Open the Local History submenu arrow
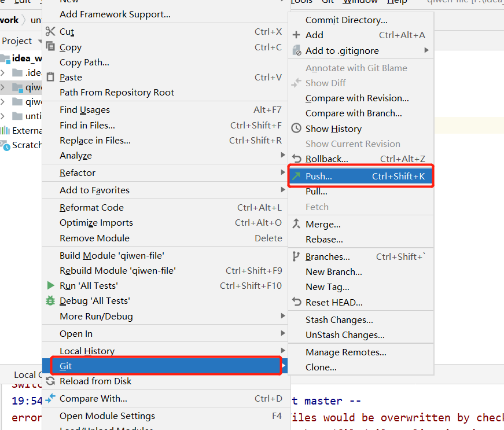This screenshot has width=504, height=430. 283,350
